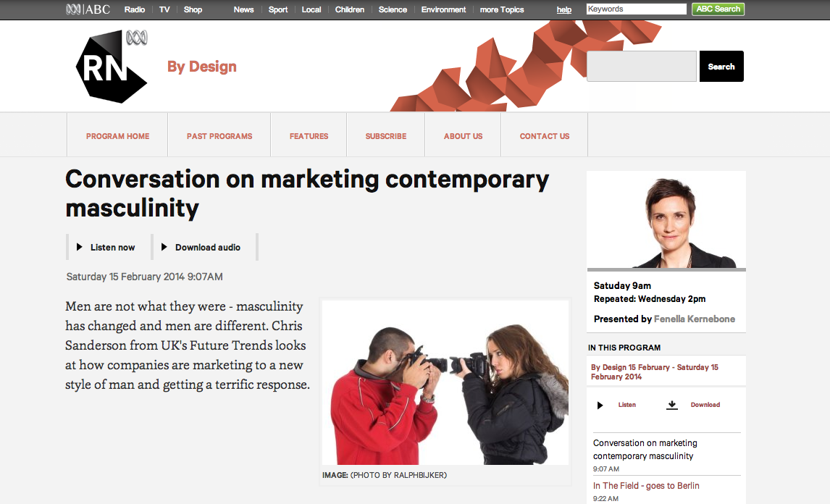This screenshot has height=504, width=830.
Task: Select the Contact Us tab
Action: [x=544, y=136]
